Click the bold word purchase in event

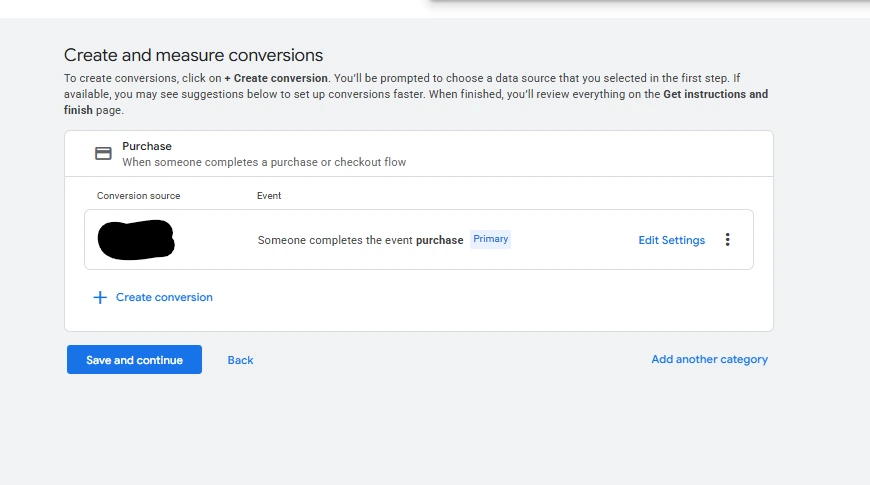[440, 240]
